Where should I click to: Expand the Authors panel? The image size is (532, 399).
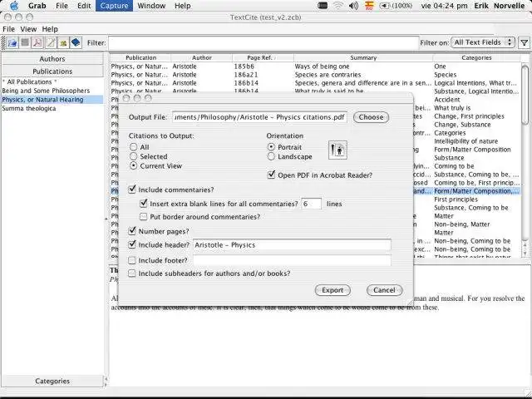click(52, 59)
